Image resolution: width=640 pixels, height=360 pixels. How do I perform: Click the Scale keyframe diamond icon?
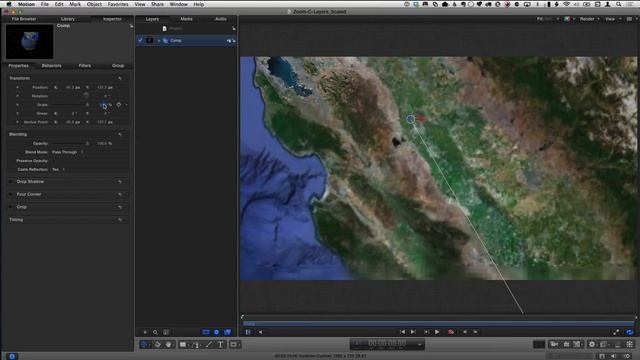118,105
